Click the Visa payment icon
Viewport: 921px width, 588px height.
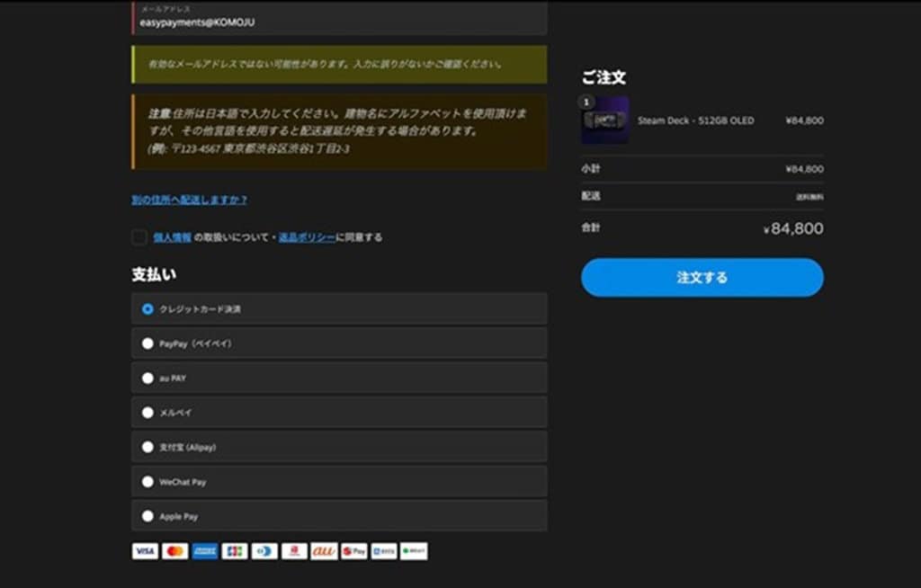coord(145,551)
